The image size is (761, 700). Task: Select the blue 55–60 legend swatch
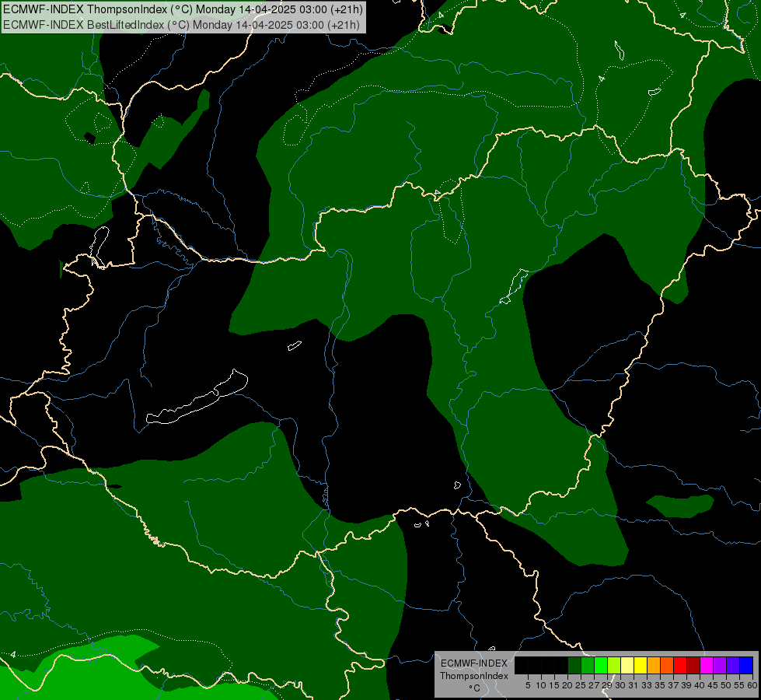pos(746,665)
